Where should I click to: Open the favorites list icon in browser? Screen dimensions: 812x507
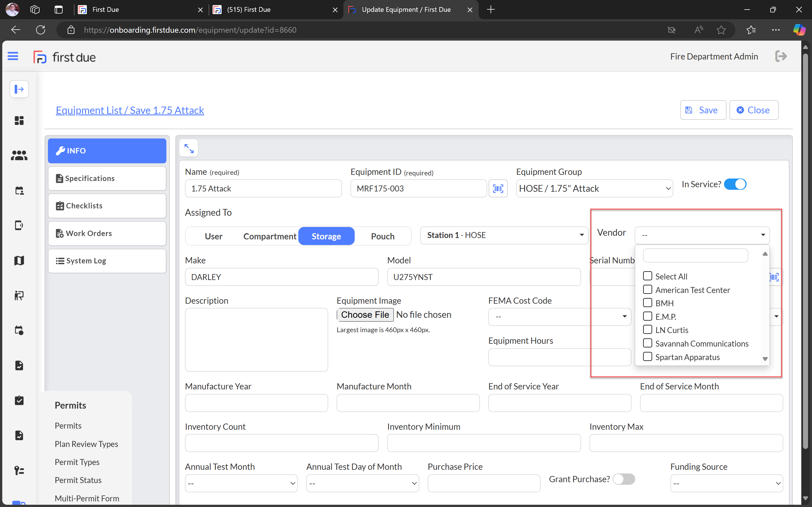click(x=751, y=30)
